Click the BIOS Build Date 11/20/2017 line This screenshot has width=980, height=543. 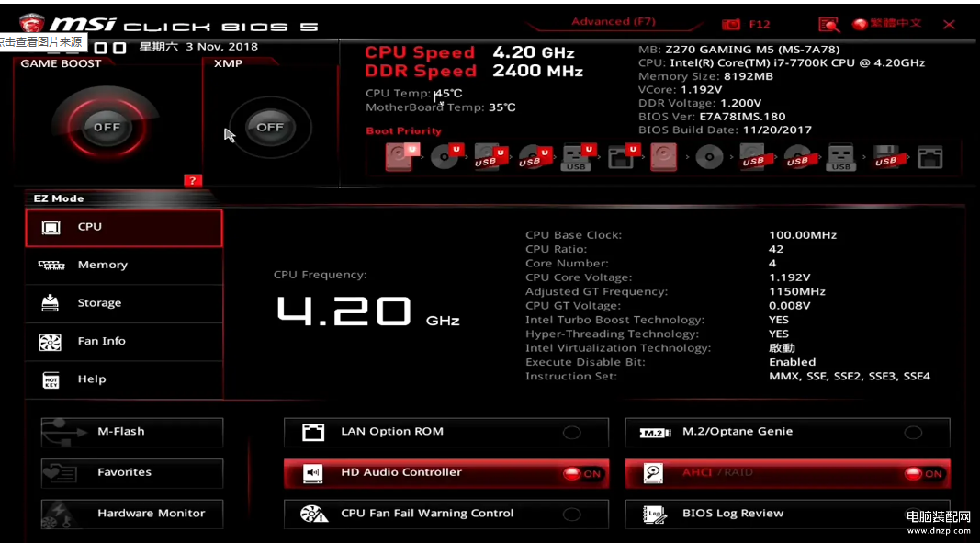(x=725, y=130)
